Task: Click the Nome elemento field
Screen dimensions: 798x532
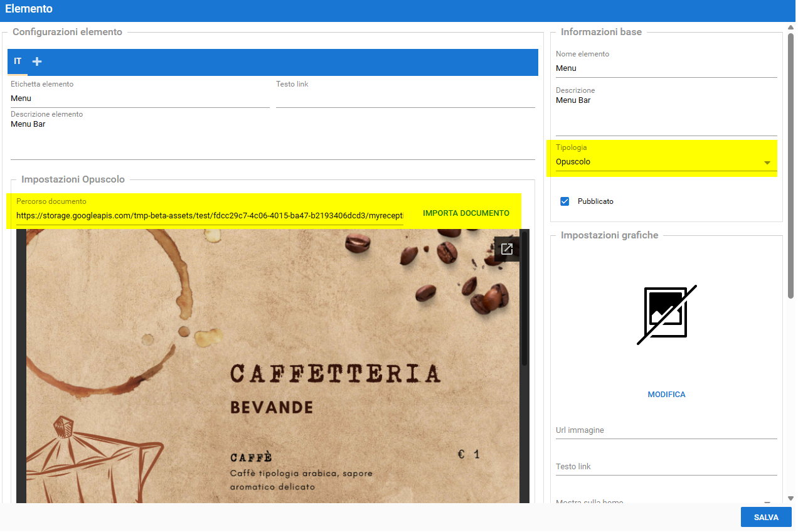Action: [x=666, y=68]
